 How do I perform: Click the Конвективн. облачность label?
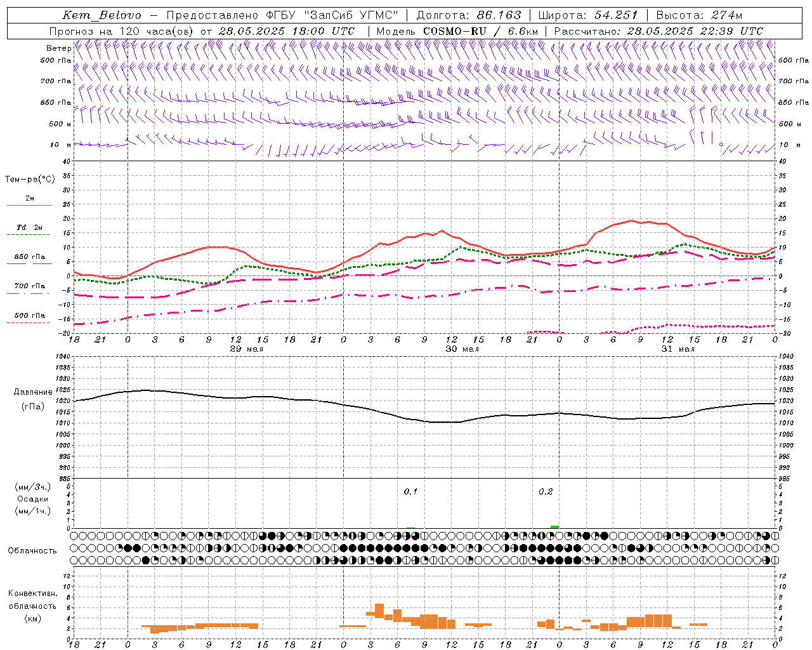tap(32, 600)
